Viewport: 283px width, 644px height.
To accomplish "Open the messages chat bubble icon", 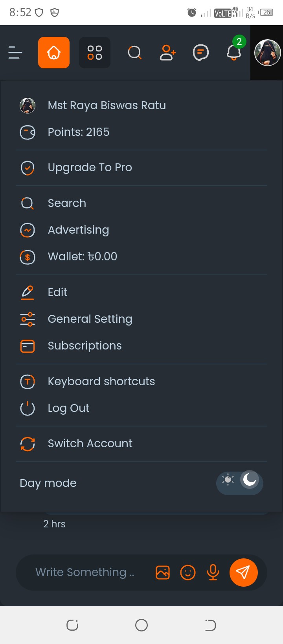I will coord(201,53).
